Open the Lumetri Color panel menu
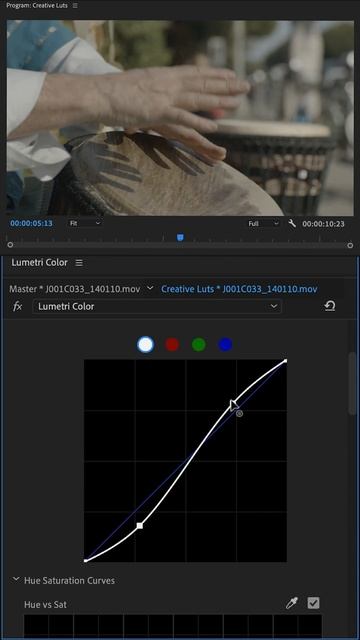The image size is (360, 640). 79,263
